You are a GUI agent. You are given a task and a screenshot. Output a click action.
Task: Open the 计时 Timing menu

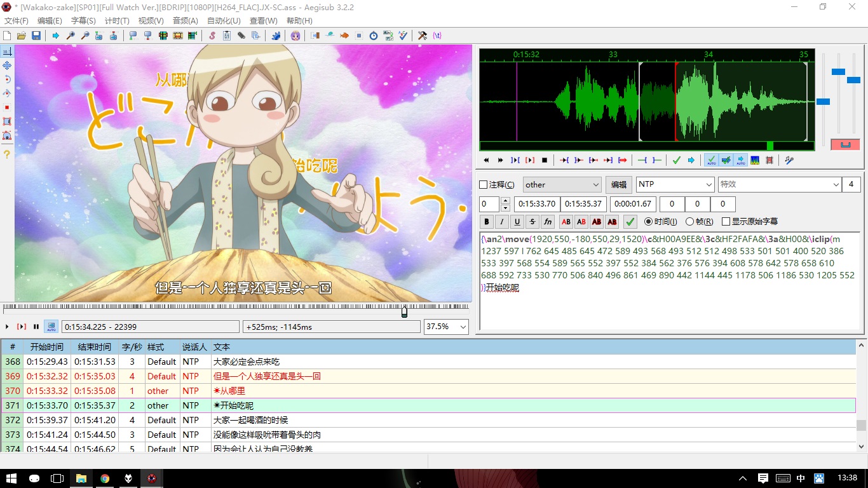tap(117, 21)
